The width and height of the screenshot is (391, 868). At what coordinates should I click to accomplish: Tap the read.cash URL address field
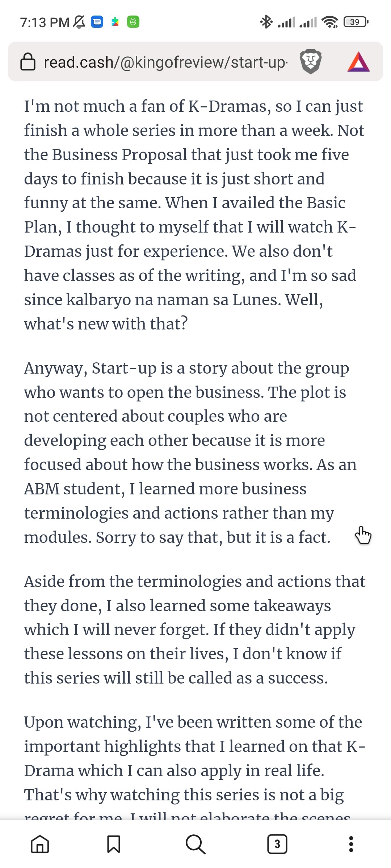click(165, 62)
